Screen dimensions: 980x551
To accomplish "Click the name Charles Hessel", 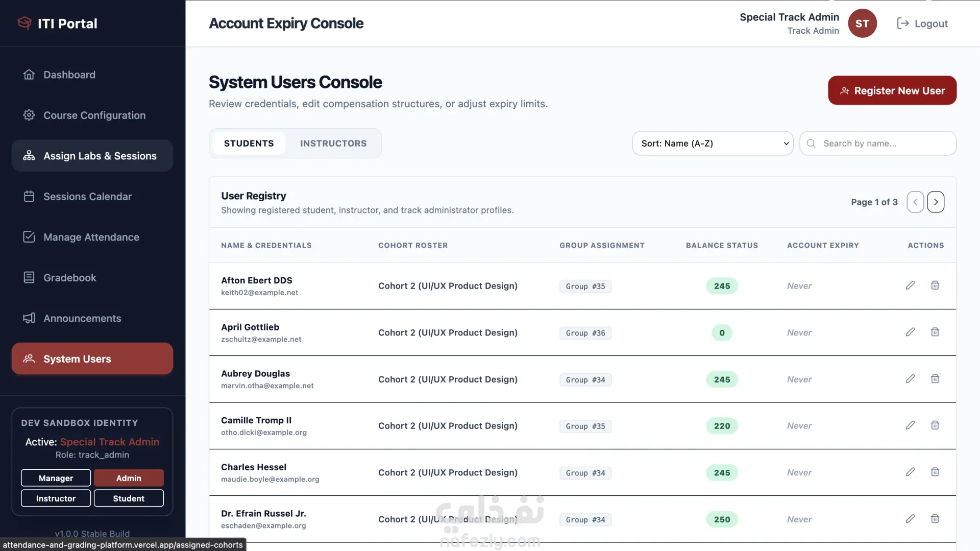I will (254, 467).
